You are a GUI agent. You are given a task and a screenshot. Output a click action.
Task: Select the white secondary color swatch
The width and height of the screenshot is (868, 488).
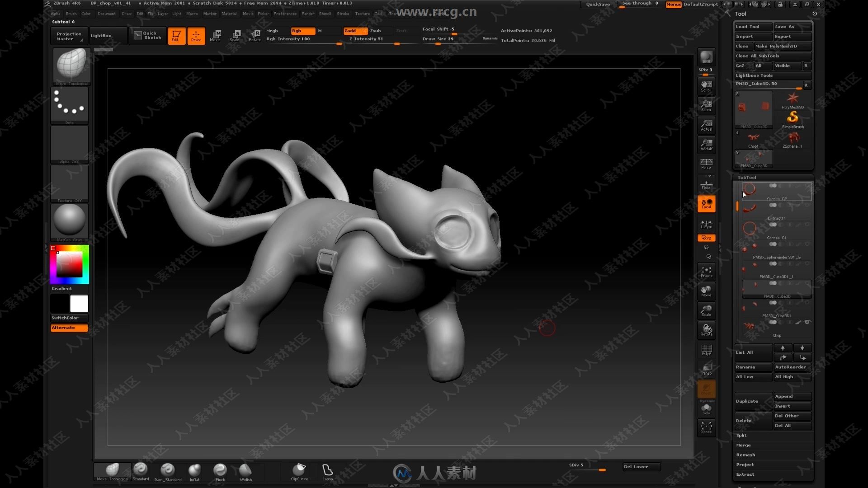click(79, 304)
